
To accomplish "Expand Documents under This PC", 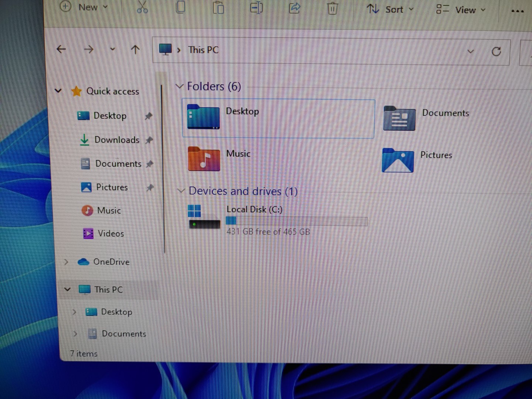I will (x=75, y=334).
